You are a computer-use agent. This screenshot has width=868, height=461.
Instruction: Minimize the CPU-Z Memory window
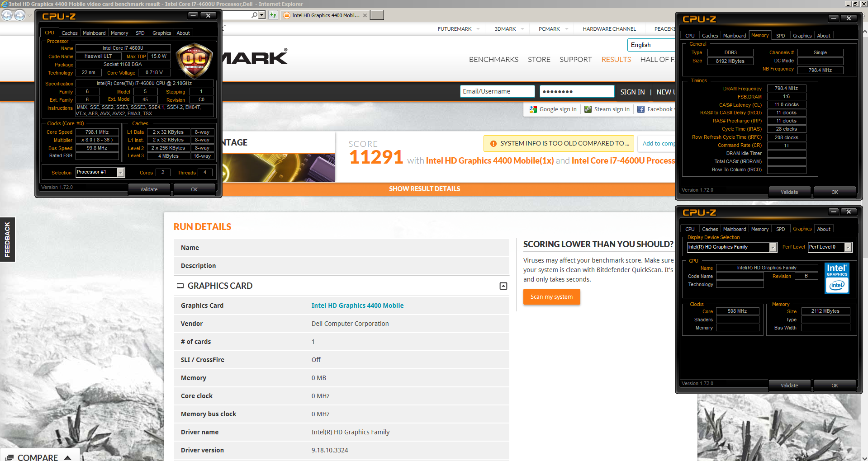pyautogui.click(x=833, y=18)
